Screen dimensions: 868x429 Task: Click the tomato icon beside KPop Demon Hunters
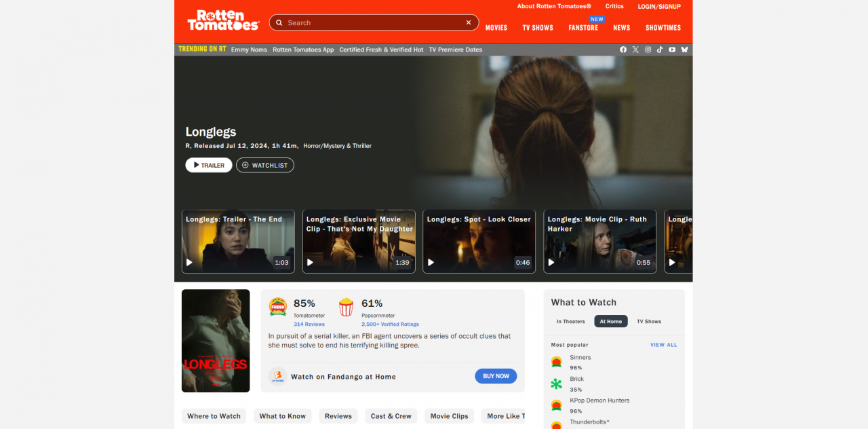tap(556, 405)
